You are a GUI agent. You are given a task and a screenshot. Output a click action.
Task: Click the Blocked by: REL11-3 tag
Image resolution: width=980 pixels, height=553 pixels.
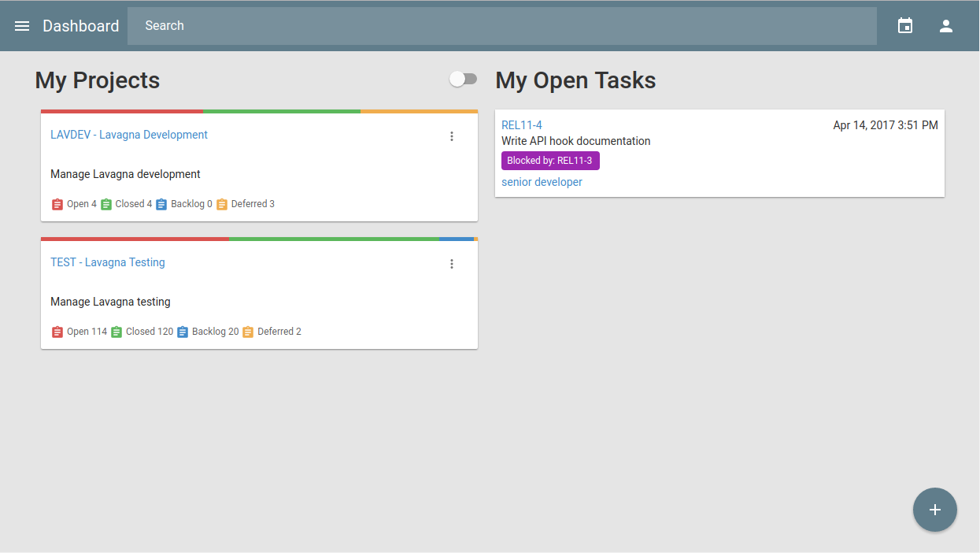tap(550, 161)
